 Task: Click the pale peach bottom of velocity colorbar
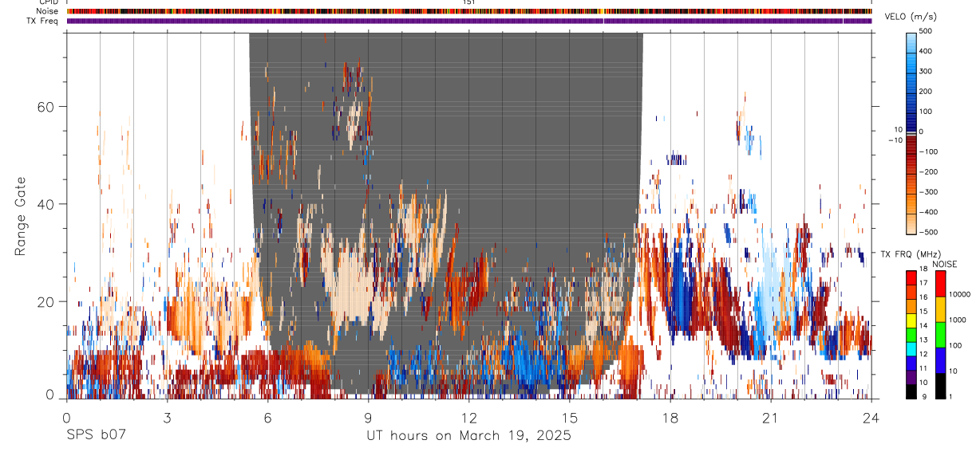912,223
